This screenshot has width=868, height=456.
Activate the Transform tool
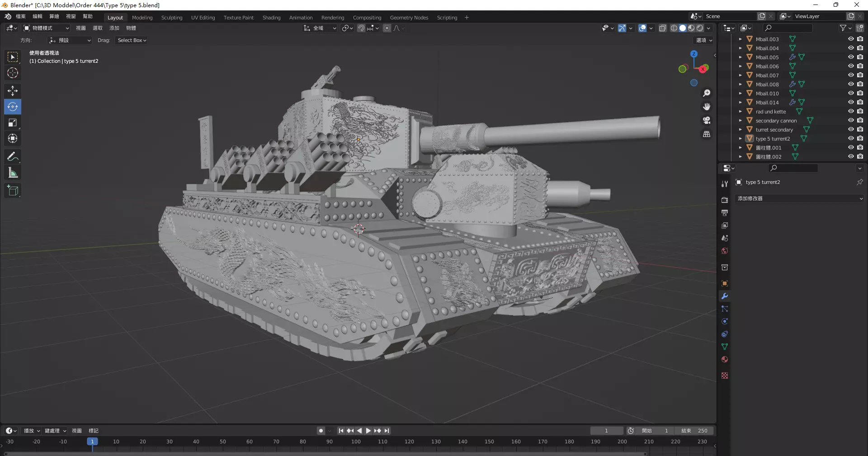point(13,138)
